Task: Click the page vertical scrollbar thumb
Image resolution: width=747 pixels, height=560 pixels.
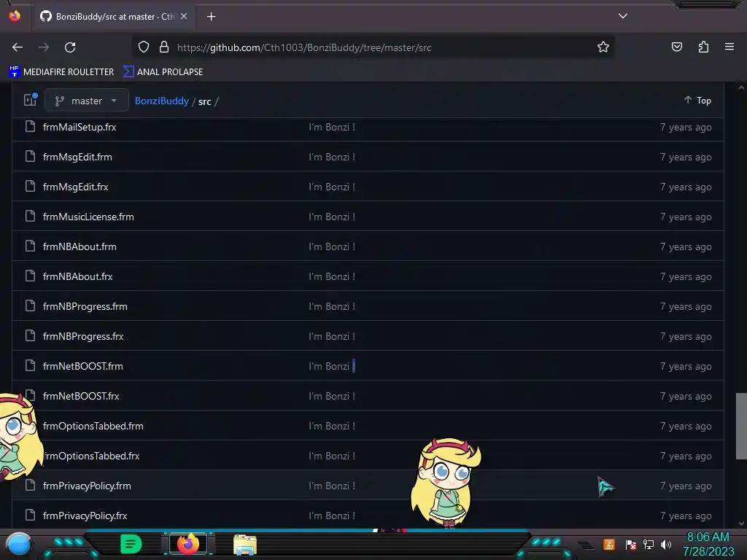Action: (x=741, y=426)
